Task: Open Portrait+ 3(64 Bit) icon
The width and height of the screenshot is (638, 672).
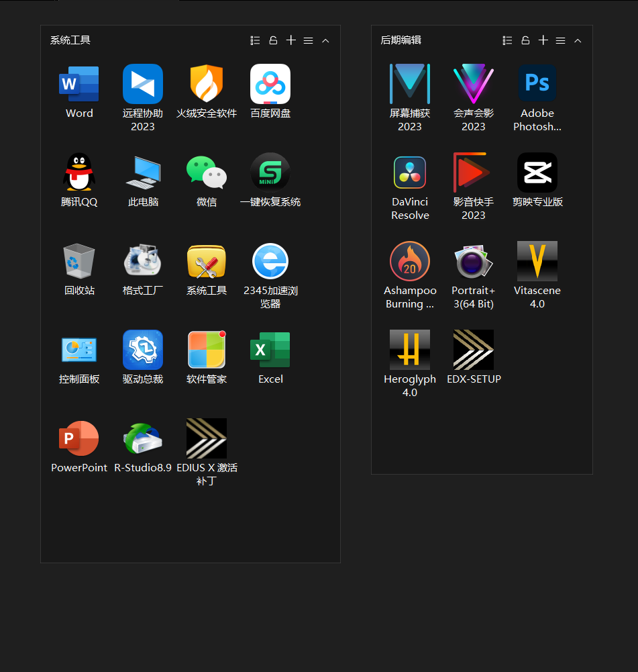Action: tap(474, 261)
